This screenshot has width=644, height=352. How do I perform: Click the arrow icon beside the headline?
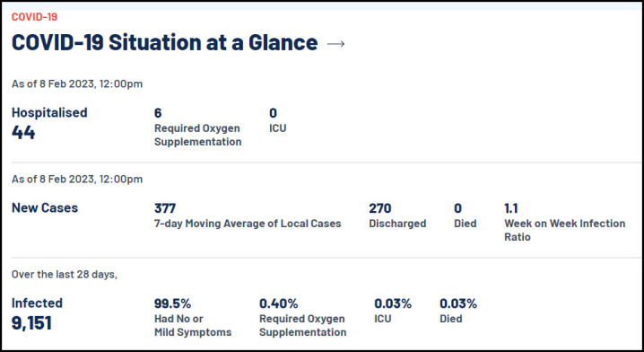[335, 44]
